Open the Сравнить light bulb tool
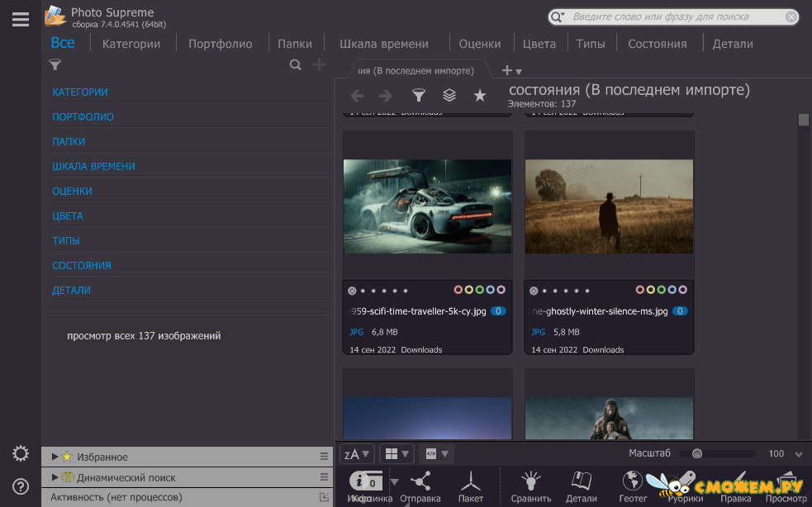The height and width of the screenshot is (507, 812). click(x=531, y=487)
